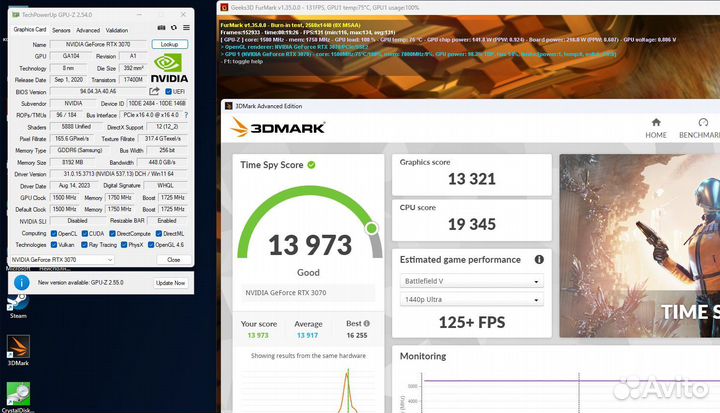Click the info icon next to Best score
This screenshot has width=720, height=413.
pyautogui.click(x=366, y=323)
